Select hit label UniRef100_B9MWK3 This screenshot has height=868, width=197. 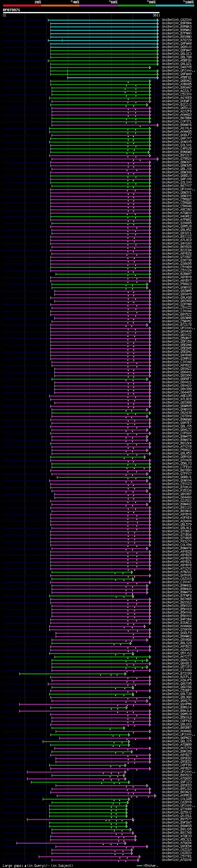point(177,26)
